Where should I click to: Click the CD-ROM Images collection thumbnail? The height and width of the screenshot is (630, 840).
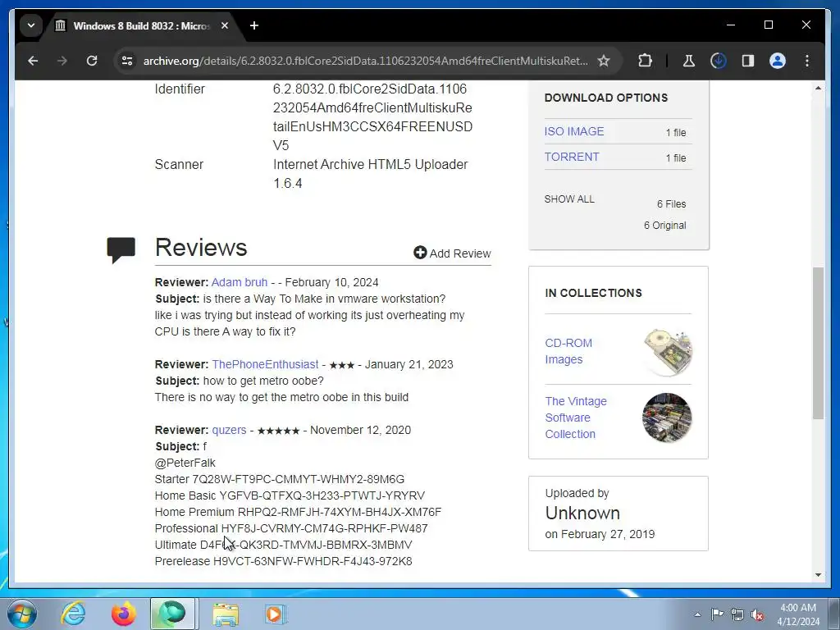tap(668, 352)
